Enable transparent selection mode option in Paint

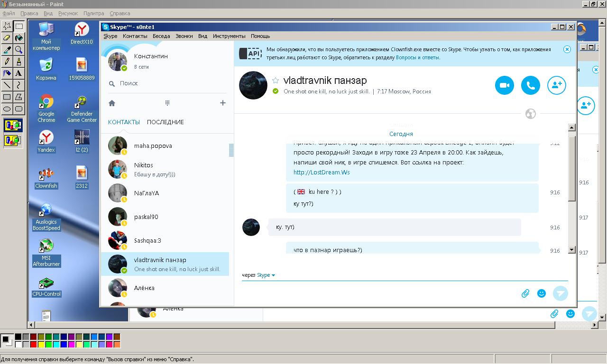pyautogui.click(x=13, y=140)
